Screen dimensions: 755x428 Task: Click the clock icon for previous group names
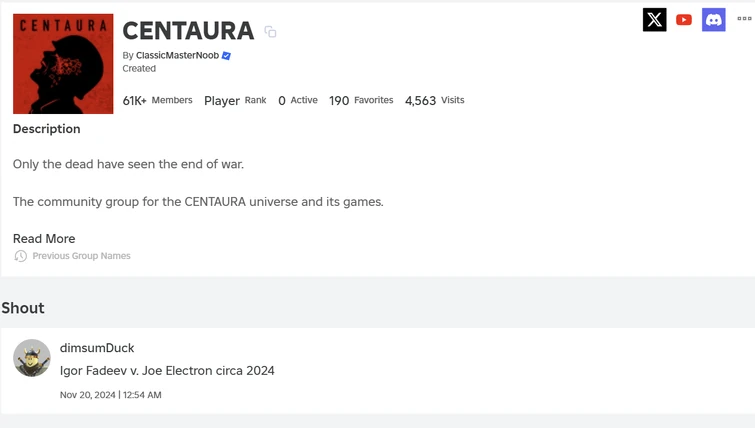[x=21, y=256]
